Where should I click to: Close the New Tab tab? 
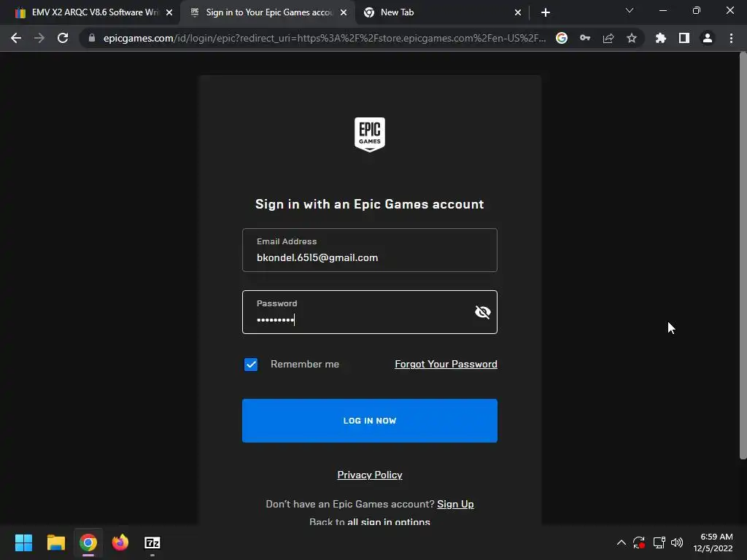[518, 12]
